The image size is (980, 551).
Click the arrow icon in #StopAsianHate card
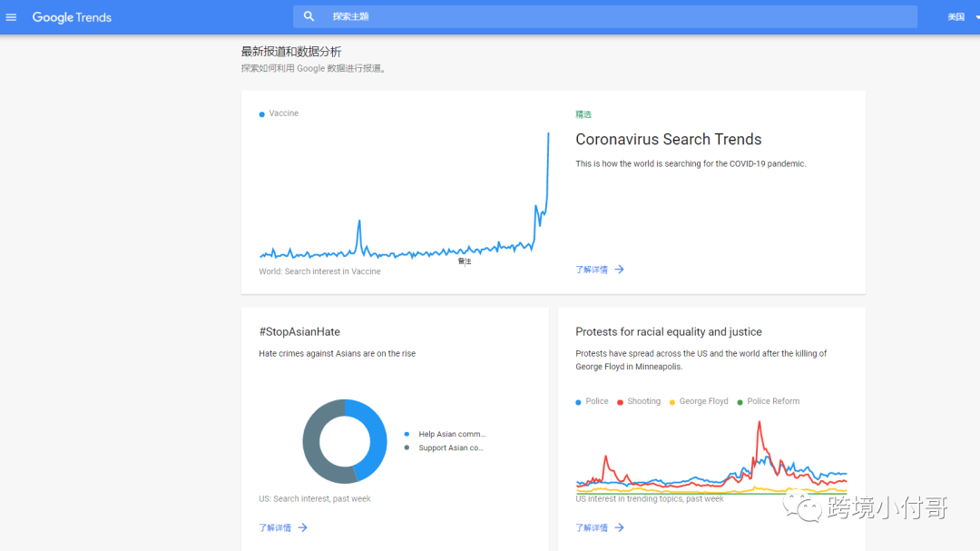(302, 527)
